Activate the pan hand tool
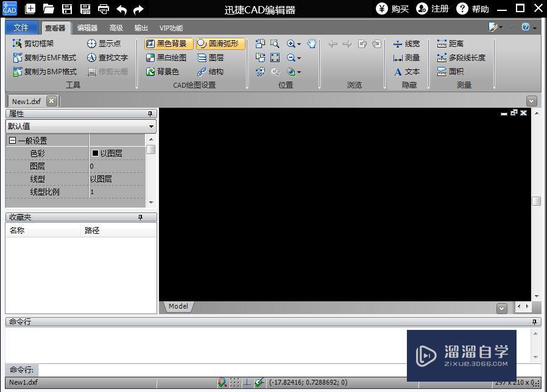This screenshot has height=392, width=547. click(311, 43)
